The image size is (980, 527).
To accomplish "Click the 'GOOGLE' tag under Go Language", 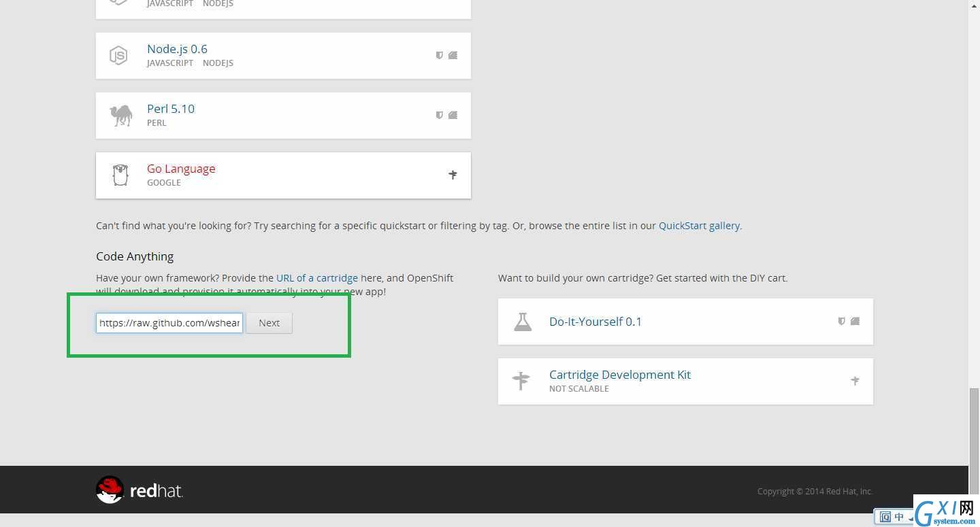I will pyautogui.click(x=164, y=183).
